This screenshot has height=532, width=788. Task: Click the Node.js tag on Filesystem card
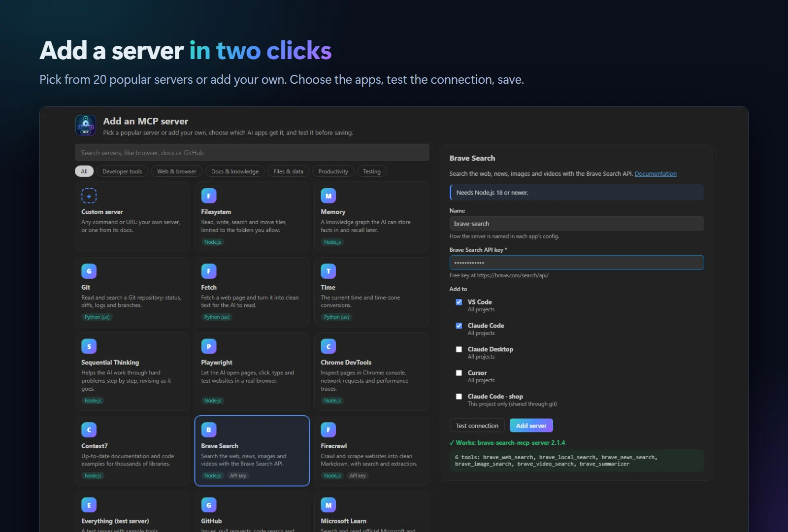[213, 242]
